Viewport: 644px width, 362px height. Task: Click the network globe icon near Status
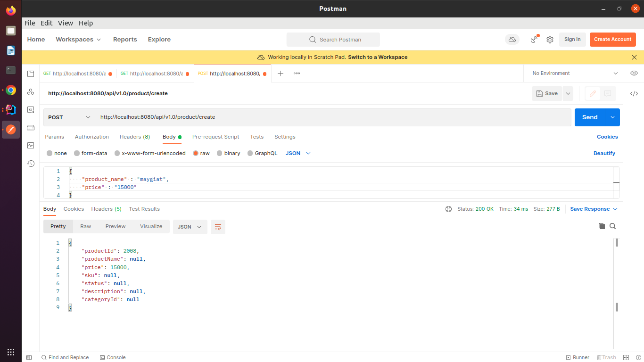coord(448,209)
